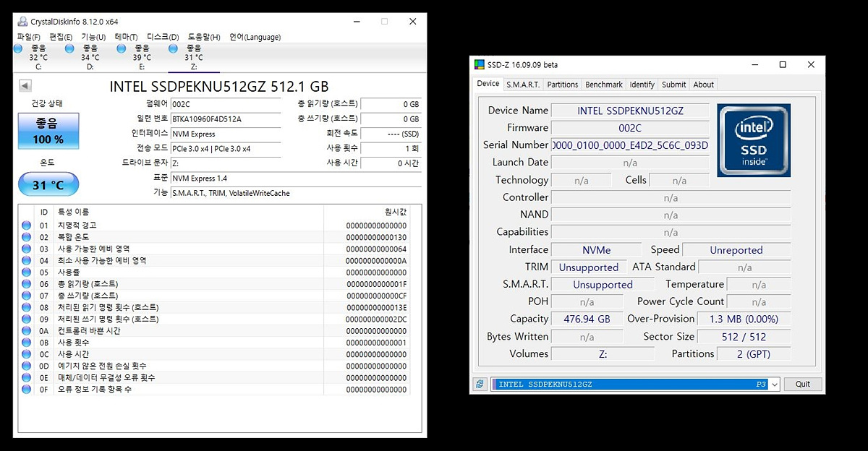868x451 pixels.
Task: Click the Over-Provision 1.3 MB field
Action: point(744,319)
